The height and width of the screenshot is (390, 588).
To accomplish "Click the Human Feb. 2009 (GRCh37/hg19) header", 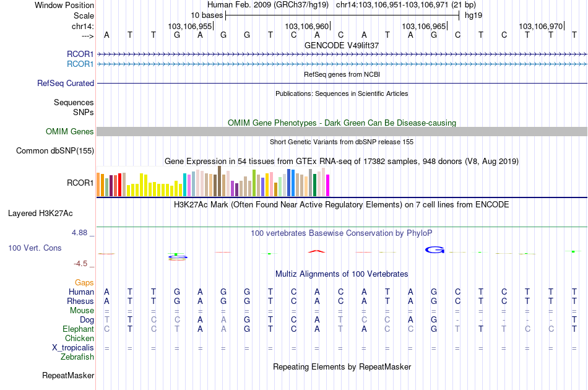I will [x=268, y=5].
